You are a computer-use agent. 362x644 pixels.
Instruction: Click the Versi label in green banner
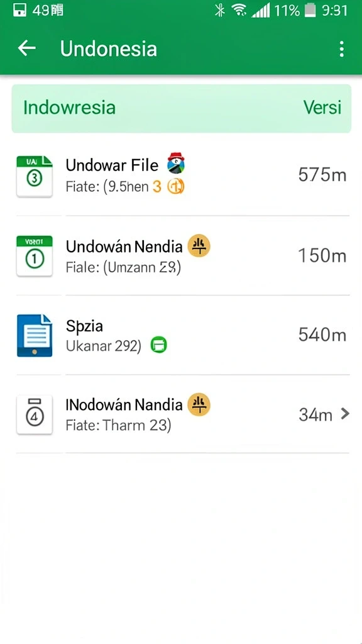point(322,108)
